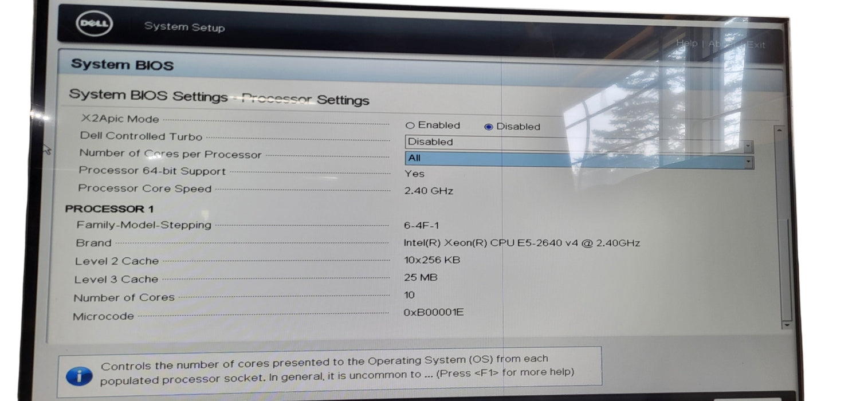Click the 2.40 GHz core speed value

(x=429, y=191)
